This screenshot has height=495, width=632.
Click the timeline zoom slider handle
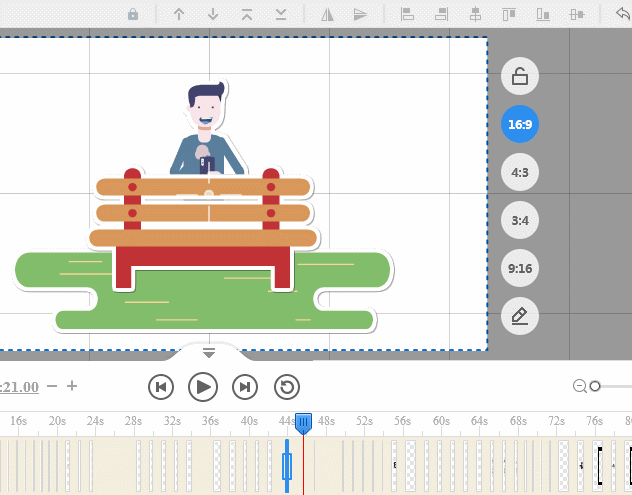(595, 386)
